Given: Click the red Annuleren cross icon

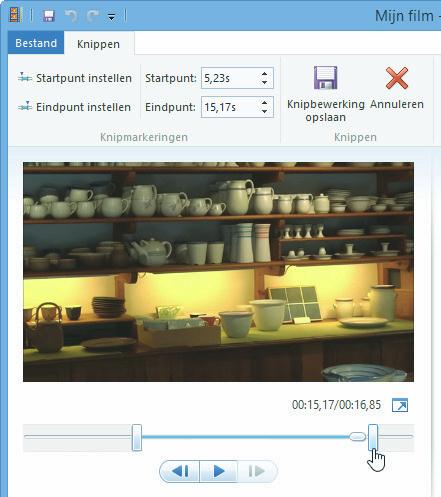Looking at the screenshot, I should coord(397,78).
